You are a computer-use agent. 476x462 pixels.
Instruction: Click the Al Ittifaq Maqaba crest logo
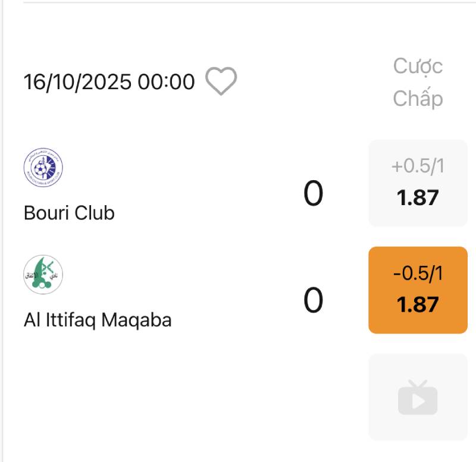point(43,275)
